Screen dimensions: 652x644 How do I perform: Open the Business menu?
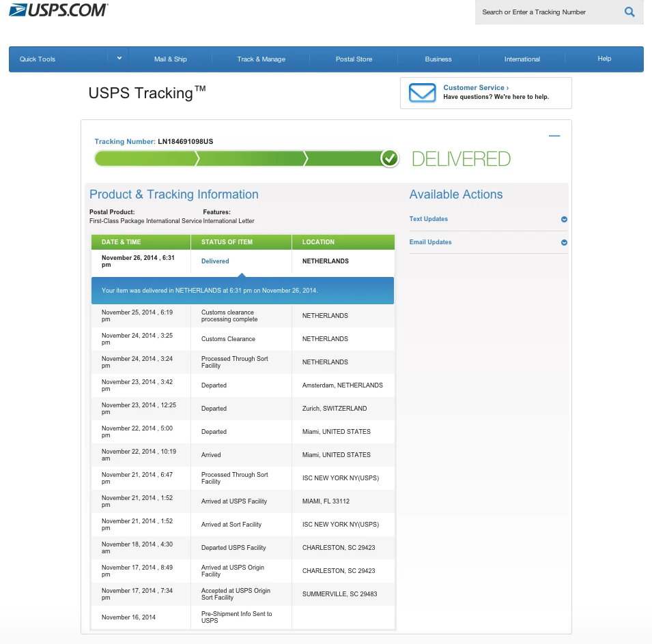tap(438, 59)
